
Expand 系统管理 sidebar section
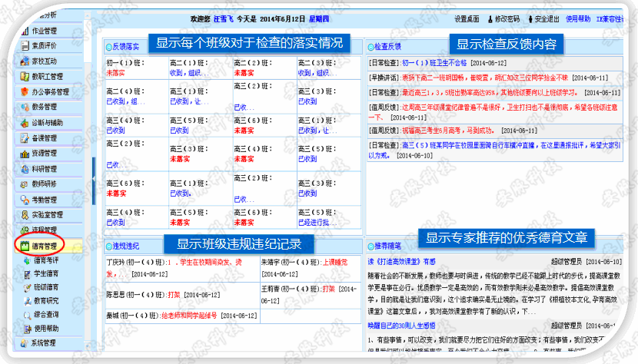[44, 342]
